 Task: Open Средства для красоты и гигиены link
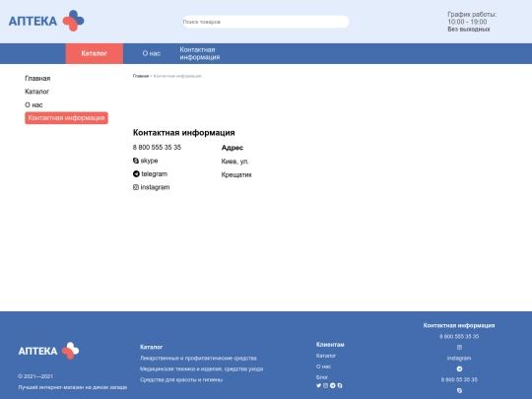click(x=181, y=379)
